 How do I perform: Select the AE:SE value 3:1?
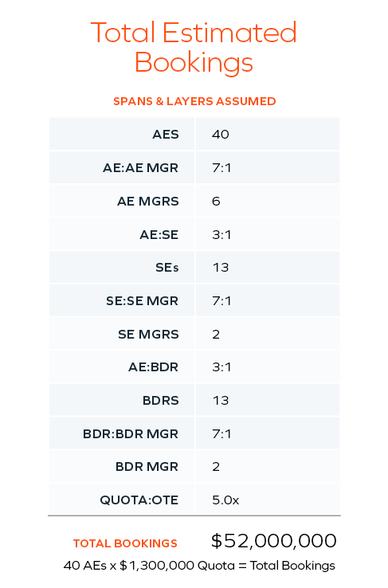coord(221,234)
